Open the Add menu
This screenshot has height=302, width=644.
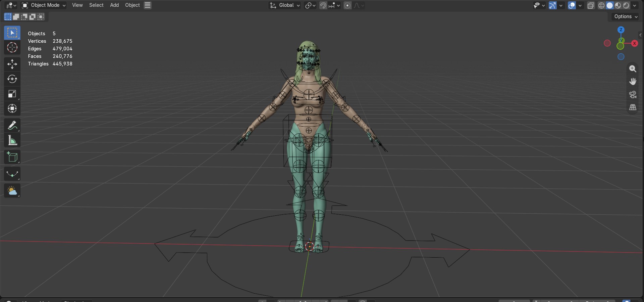tap(114, 5)
